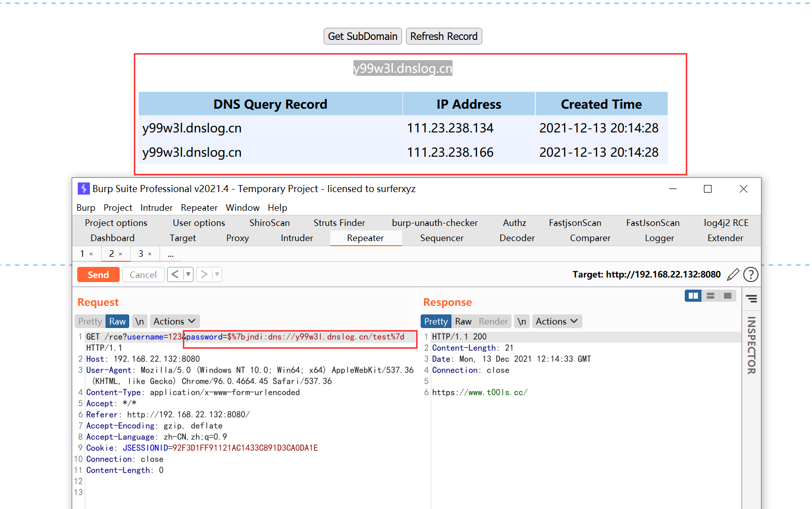Toggle Render view in Response pane
Image resolution: width=812 pixels, height=509 pixels.
click(493, 321)
